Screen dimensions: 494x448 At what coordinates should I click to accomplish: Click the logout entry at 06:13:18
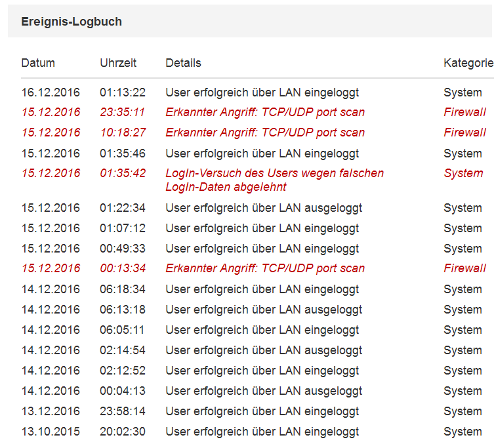[264, 310]
